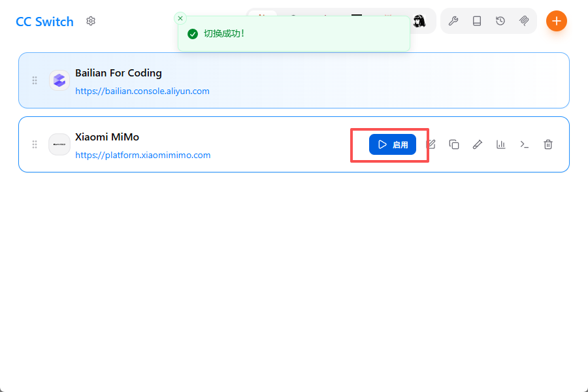Run the test-tube check for Xiaomi MiMo
Image resolution: width=588 pixels, height=392 pixels.
[478, 144]
